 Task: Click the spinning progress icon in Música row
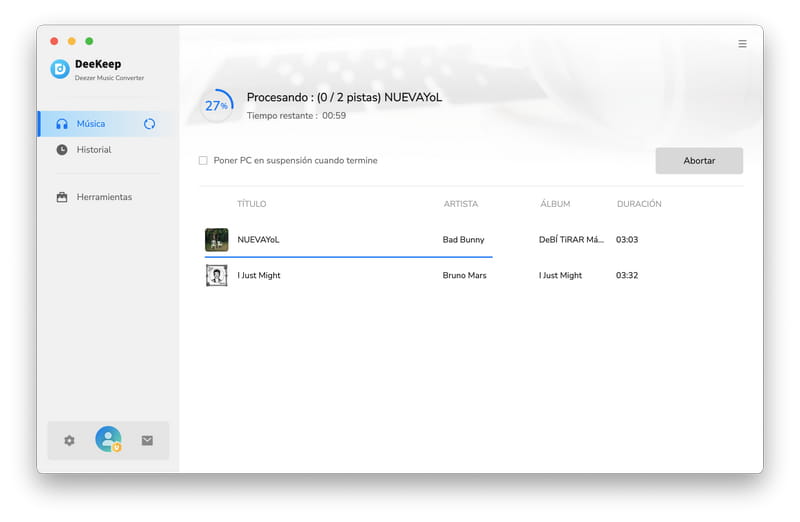tap(149, 124)
